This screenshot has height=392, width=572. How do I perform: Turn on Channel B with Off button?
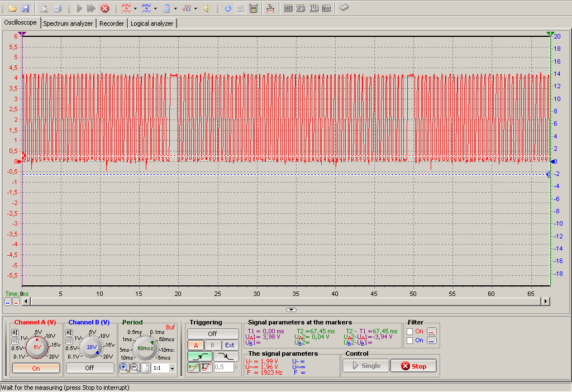90,369
